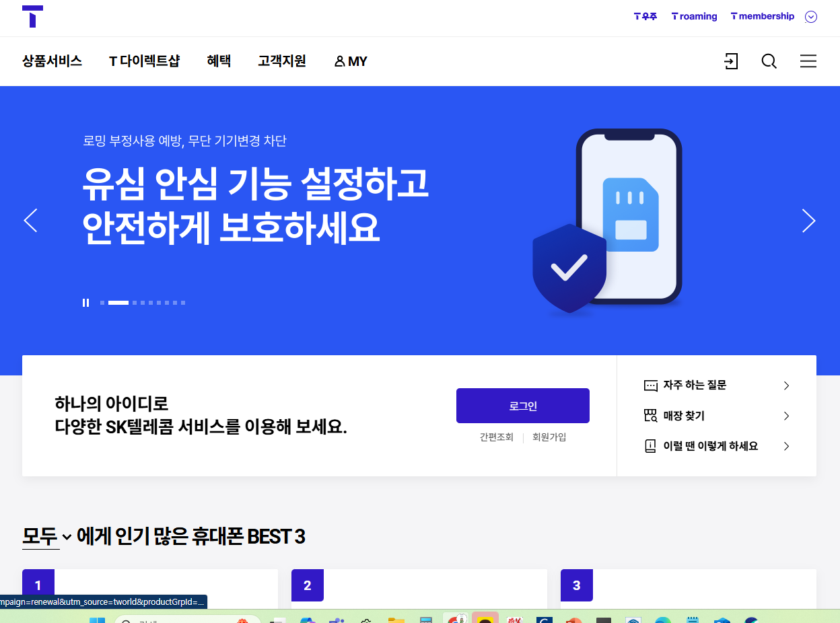Click chevron right of 매장 찾기
Image resolution: width=840 pixels, height=623 pixels.
click(x=786, y=416)
